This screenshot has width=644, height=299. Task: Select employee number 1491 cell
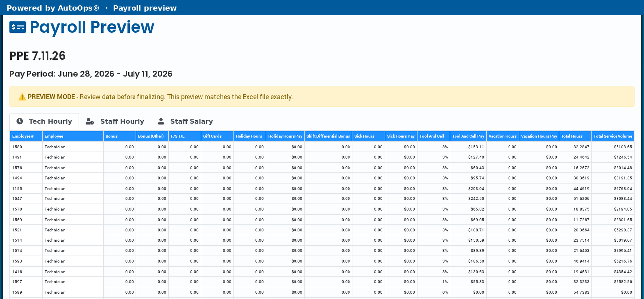26,157
